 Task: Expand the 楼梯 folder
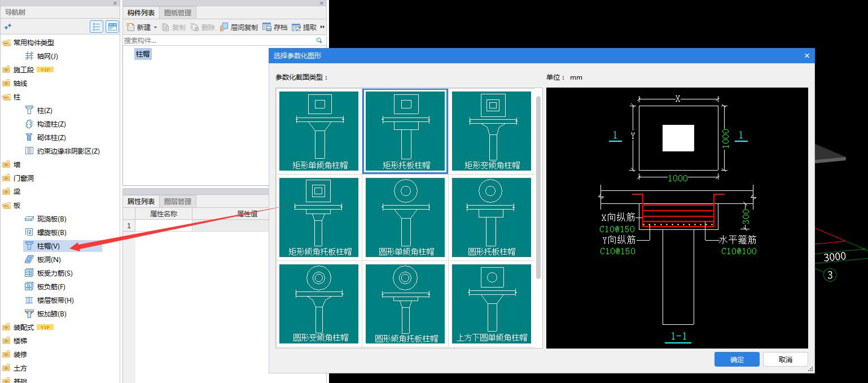click(6, 341)
